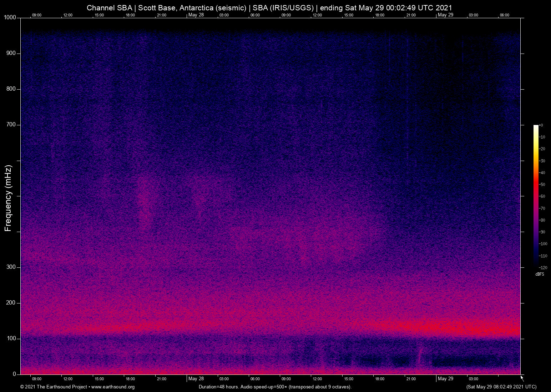Image resolution: width=551 pixels, height=392 pixels.
Task: Click the Frequency (mHz) axis title
Action: coord(8,198)
